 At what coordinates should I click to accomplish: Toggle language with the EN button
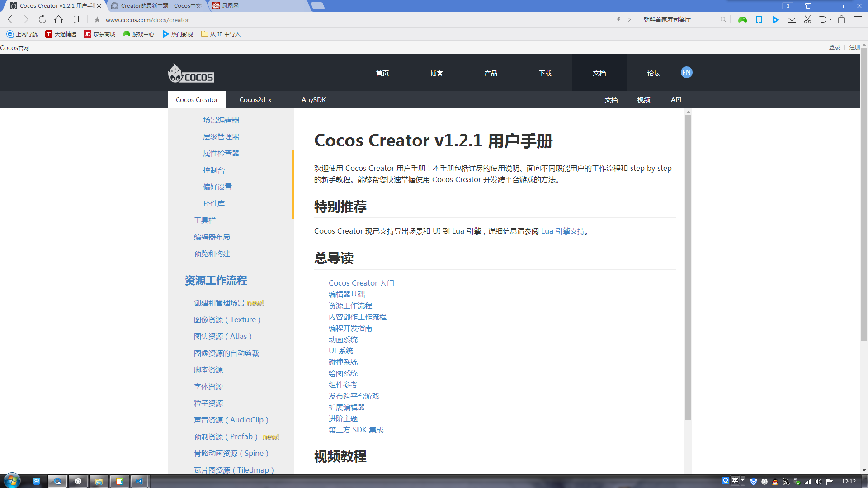pyautogui.click(x=686, y=72)
